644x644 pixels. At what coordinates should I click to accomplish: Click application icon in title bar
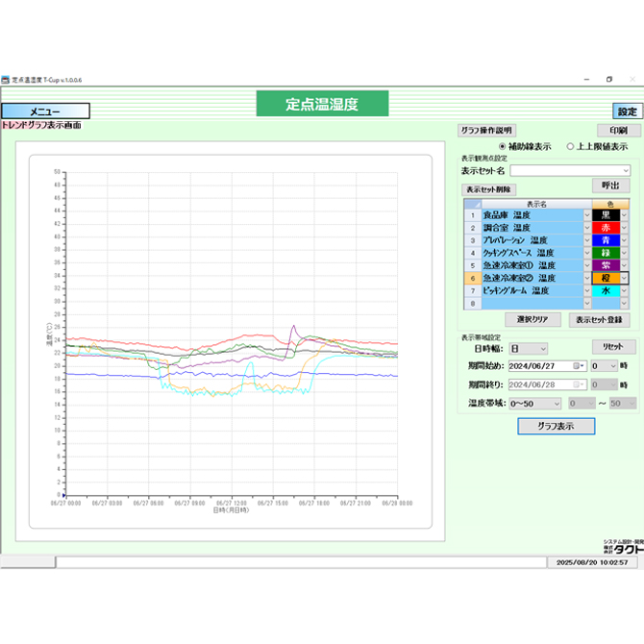tap(6, 80)
